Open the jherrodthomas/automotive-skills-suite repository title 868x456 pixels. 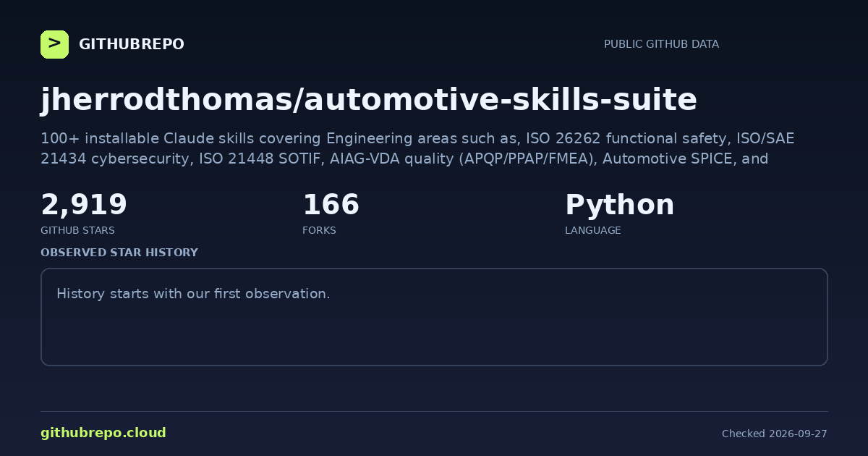click(x=369, y=100)
